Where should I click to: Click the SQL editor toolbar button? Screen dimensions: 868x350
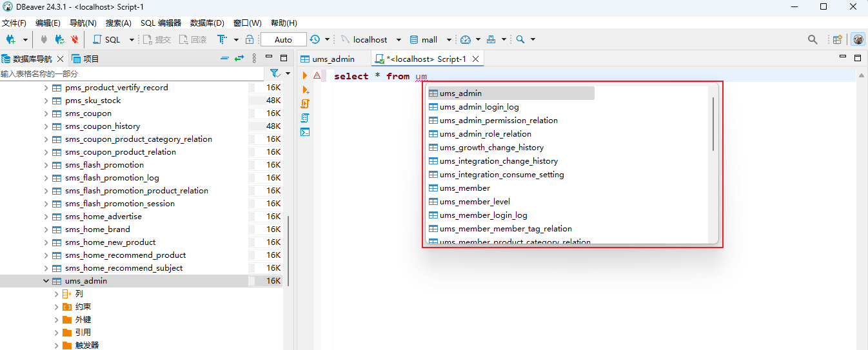click(x=107, y=39)
